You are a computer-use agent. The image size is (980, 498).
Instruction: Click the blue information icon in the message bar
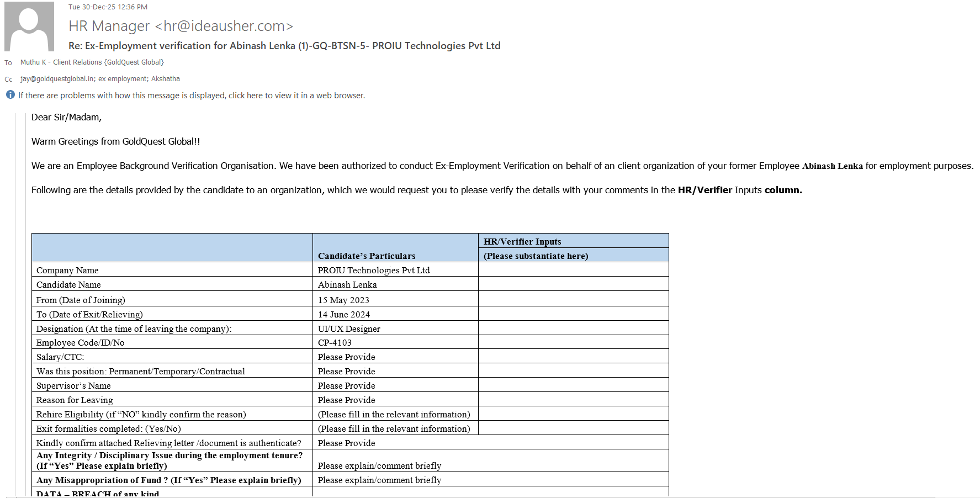(10, 95)
